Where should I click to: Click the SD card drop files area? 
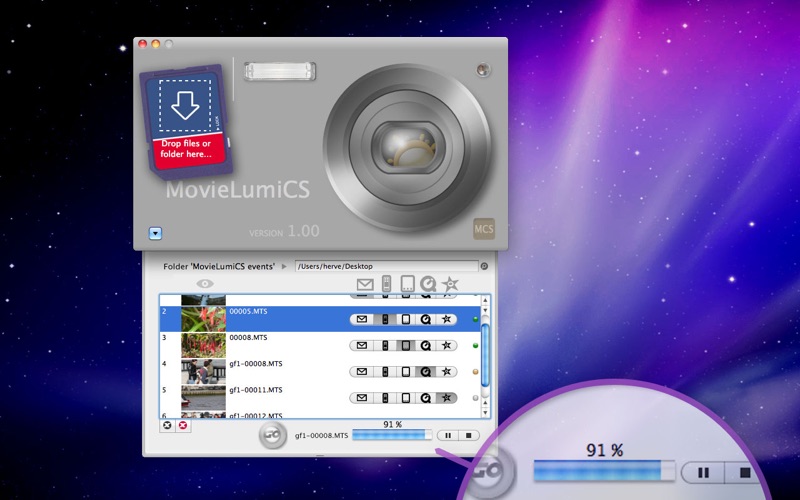pos(186,121)
